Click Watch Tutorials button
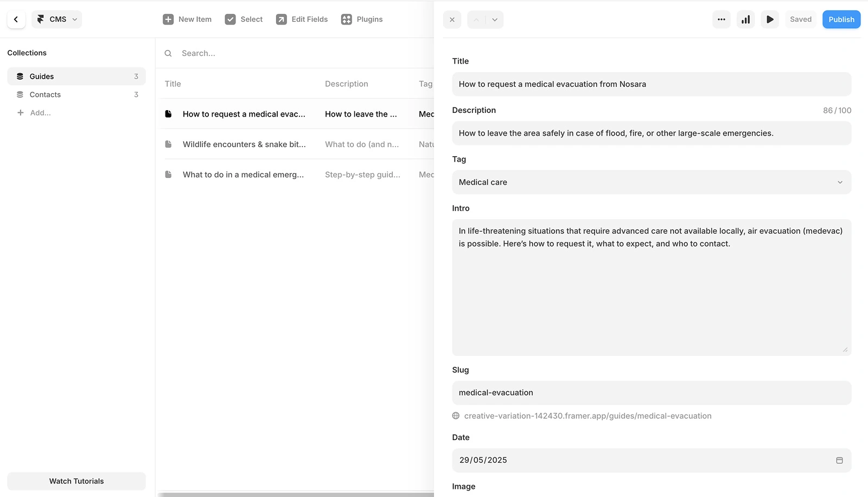 (x=76, y=481)
